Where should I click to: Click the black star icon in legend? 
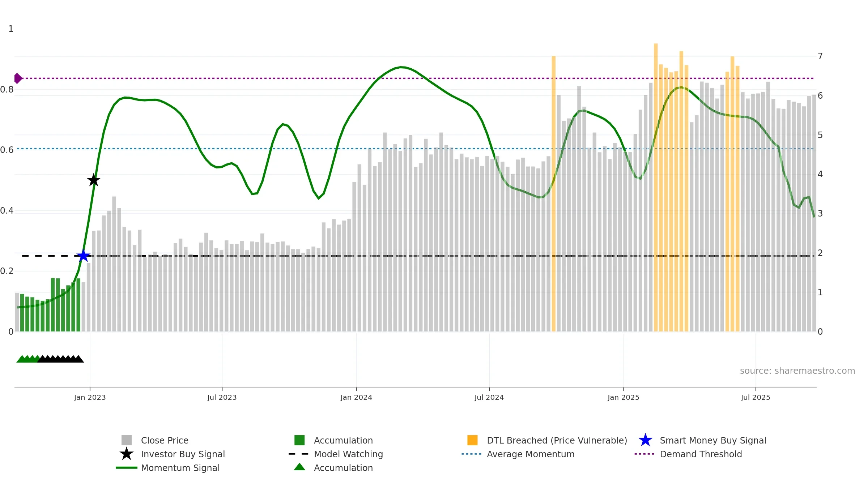(127, 454)
